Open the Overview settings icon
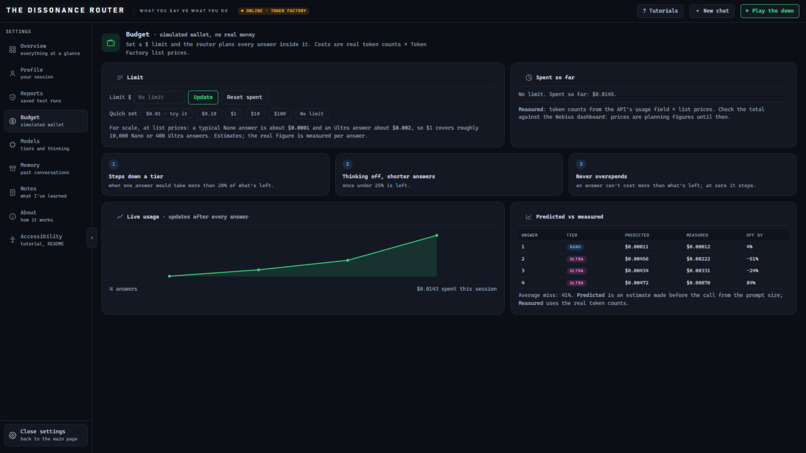This screenshot has height=453, width=806. [12, 50]
